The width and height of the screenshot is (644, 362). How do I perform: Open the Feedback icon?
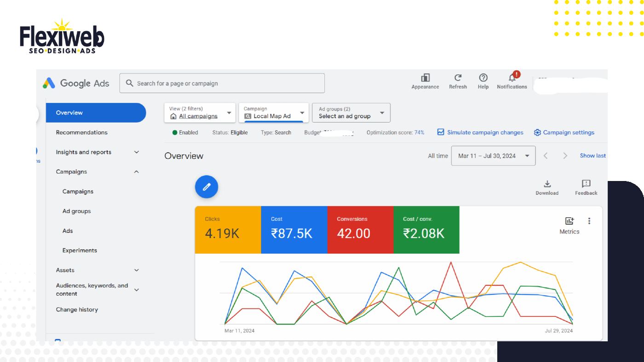586,187
